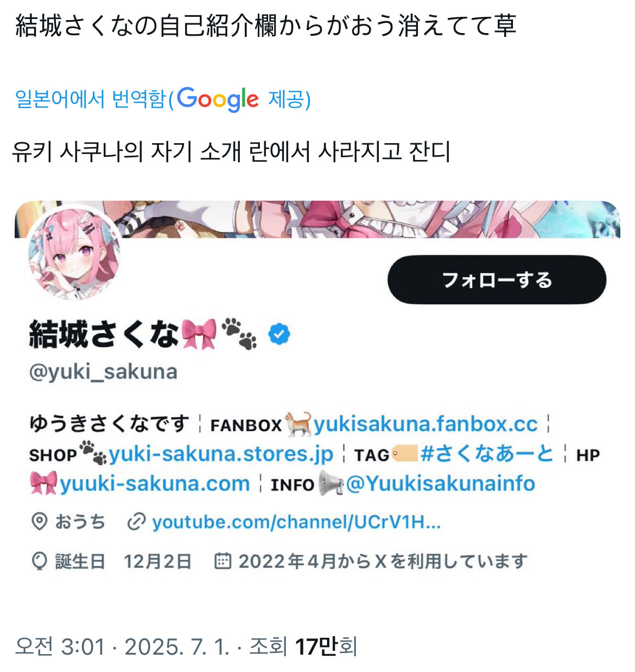The width and height of the screenshot is (635, 672).
Task: Click the フォローする follow button
Action: pos(497,280)
